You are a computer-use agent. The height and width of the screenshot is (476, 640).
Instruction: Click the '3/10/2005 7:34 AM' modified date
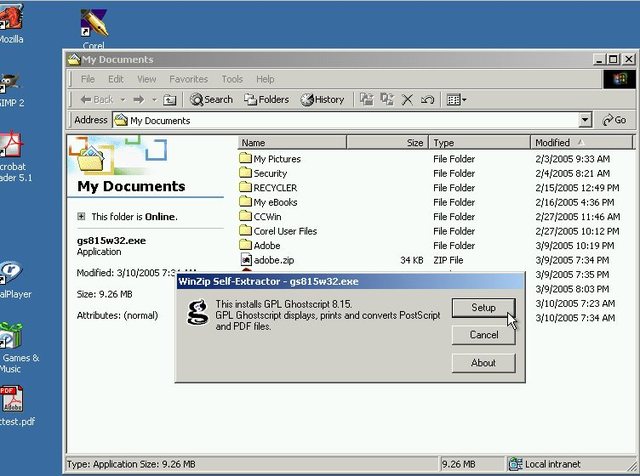click(575, 318)
